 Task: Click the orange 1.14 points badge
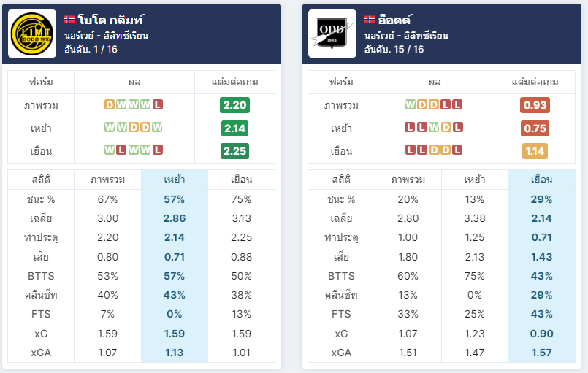[535, 151]
